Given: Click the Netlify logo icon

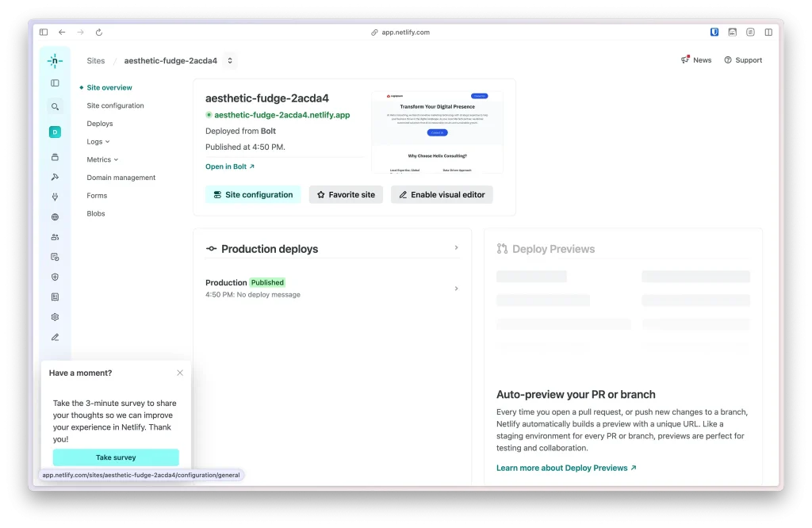Looking at the screenshot, I should click(x=55, y=61).
